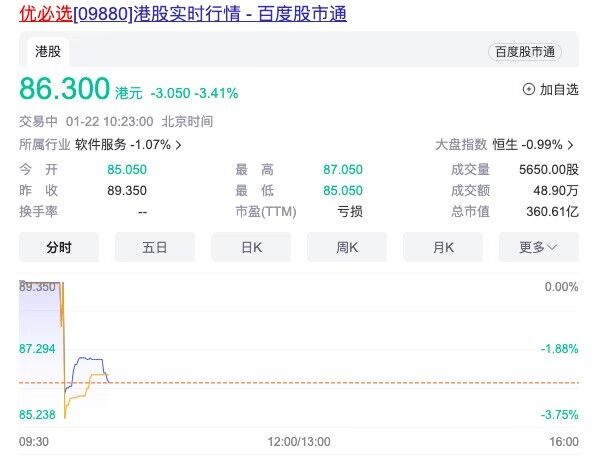This screenshot has width=593, height=456.
Task: Click the 市盈(TTM) value 亏损
Action: point(350,211)
